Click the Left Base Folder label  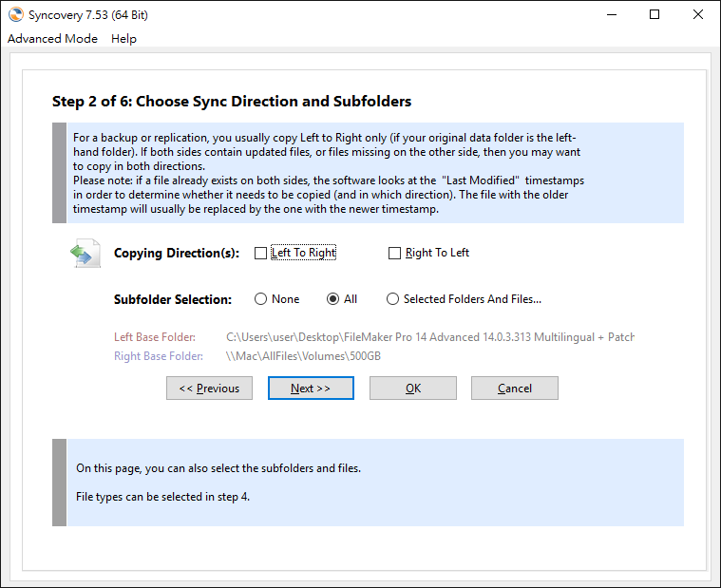155,337
